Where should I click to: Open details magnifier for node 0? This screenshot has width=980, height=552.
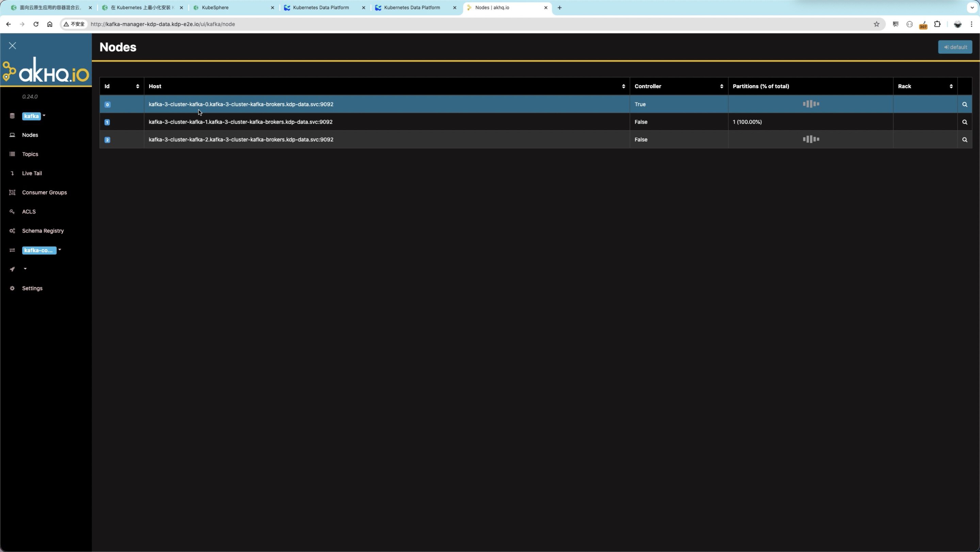tap(964, 104)
